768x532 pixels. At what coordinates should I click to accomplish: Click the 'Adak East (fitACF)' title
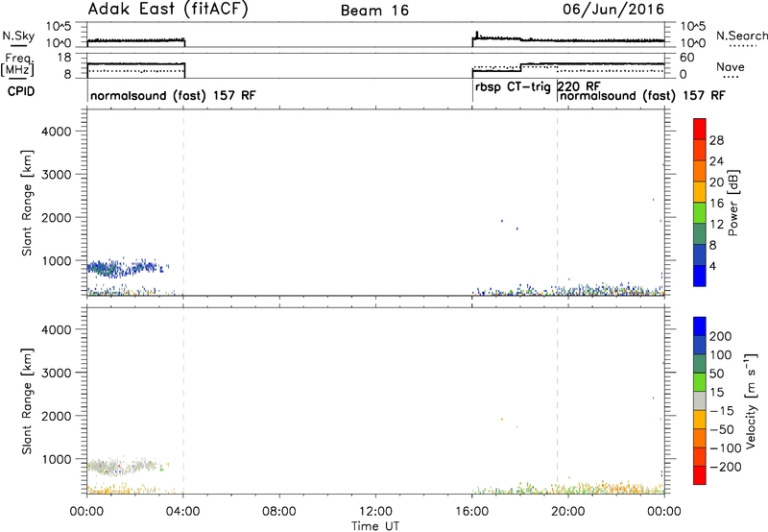click(168, 10)
